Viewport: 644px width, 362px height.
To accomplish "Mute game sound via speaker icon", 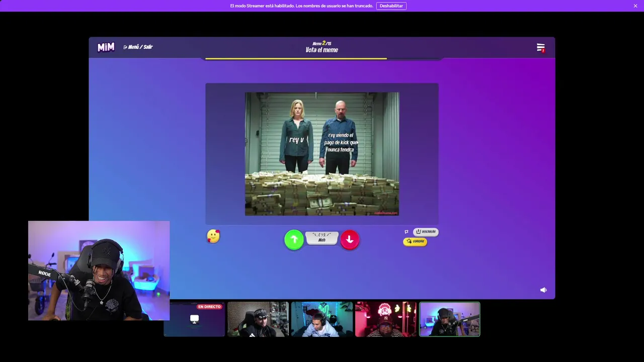I will [543, 290].
